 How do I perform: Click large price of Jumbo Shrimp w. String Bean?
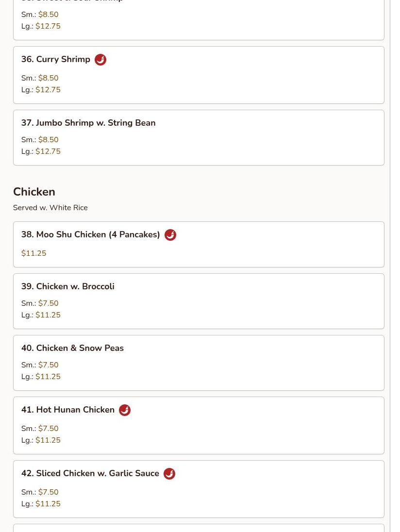[48, 151]
